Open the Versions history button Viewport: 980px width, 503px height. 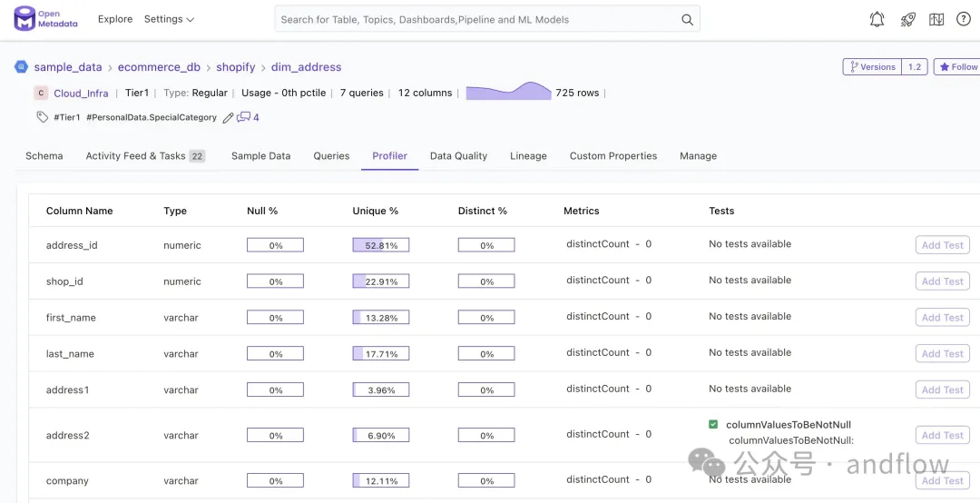[872, 67]
